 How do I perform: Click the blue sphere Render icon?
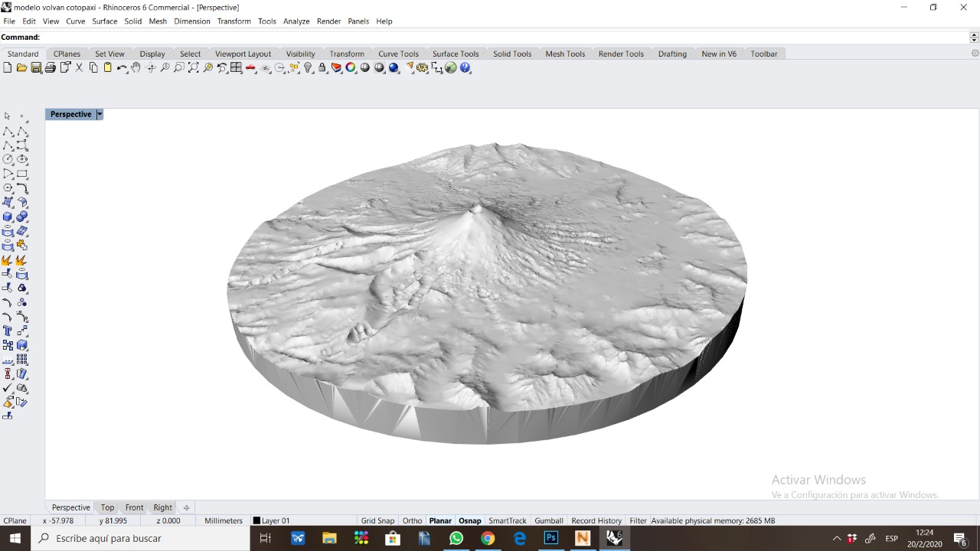(394, 67)
